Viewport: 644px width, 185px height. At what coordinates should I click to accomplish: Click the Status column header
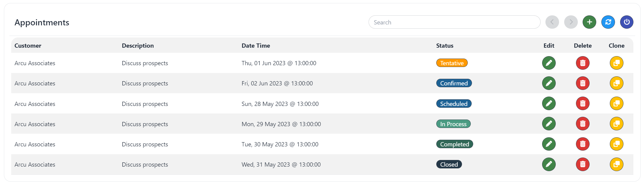(x=444, y=46)
